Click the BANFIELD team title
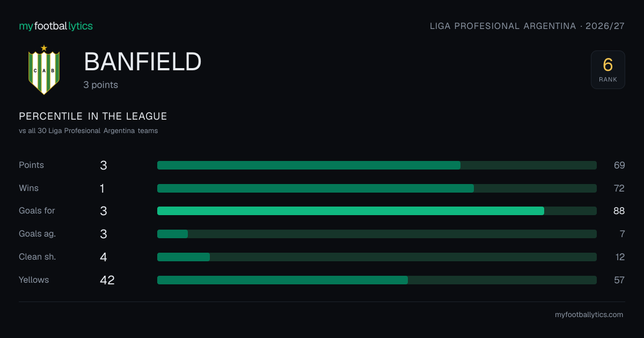The height and width of the screenshot is (338, 644). (143, 62)
